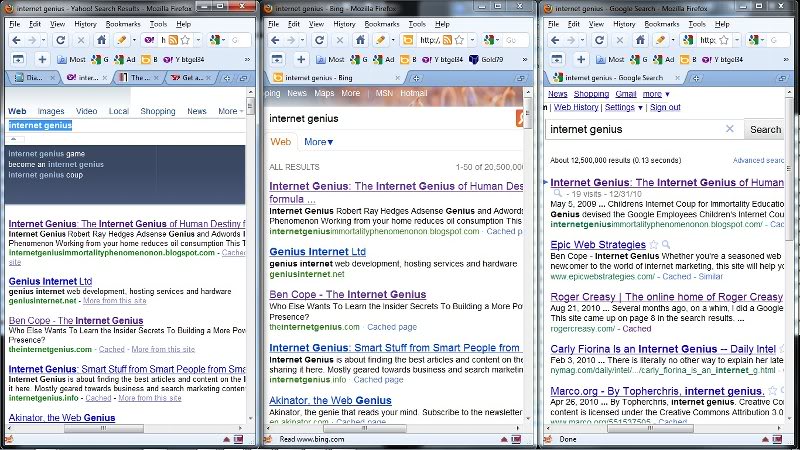Click highlighter pencil icon in Google window
The width and height of the screenshot is (800, 450).
coord(660,40)
